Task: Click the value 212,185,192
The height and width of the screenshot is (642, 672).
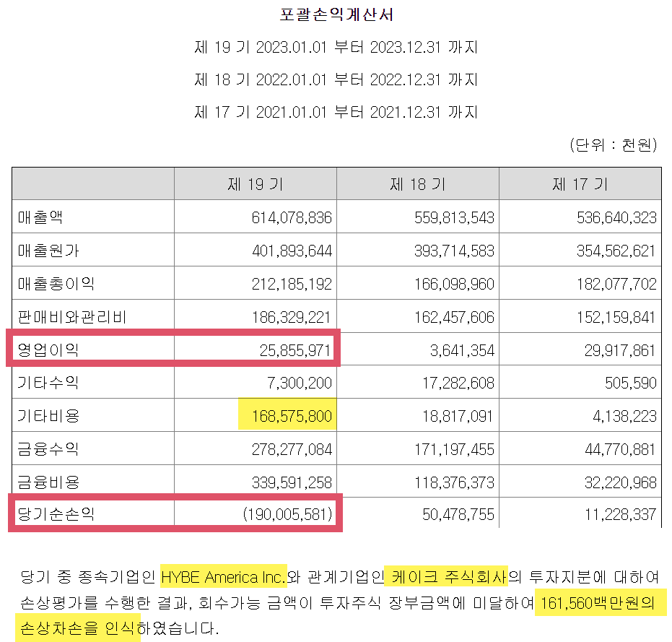Action: pyautogui.click(x=292, y=284)
